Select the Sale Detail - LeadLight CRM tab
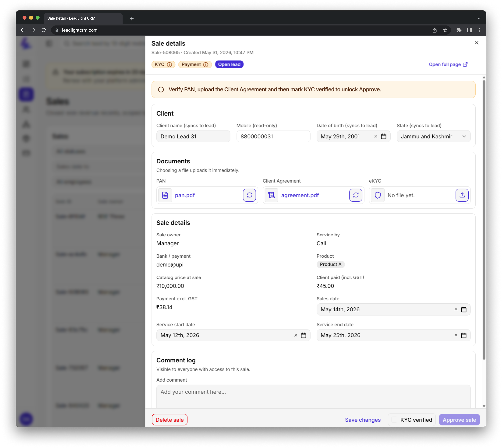Viewport: 502px width, 448px height. coord(83,18)
